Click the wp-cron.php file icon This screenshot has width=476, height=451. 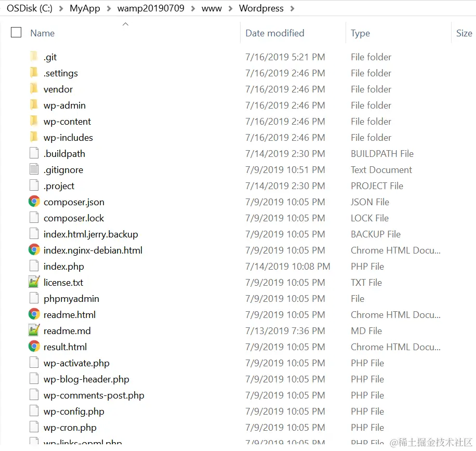tap(34, 427)
